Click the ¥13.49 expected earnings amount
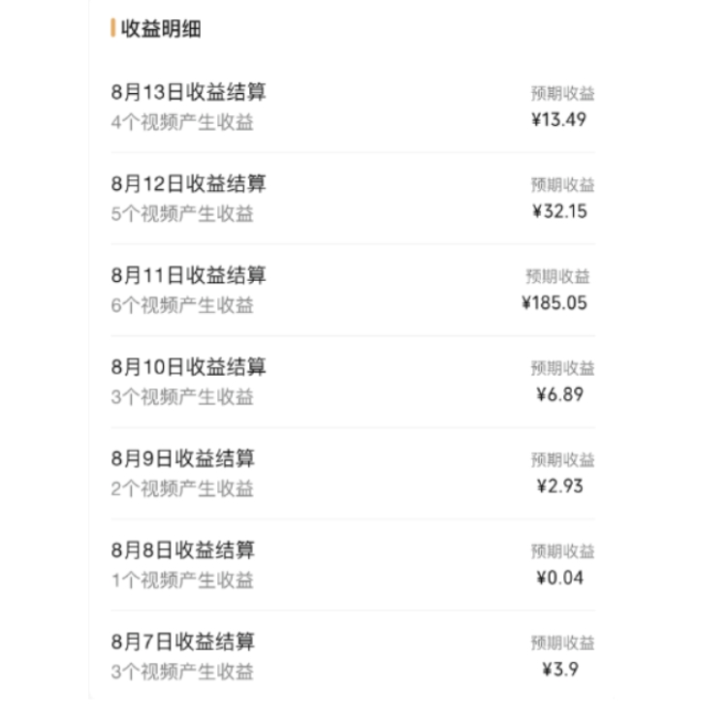728x721 pixels. click(559, 120)
